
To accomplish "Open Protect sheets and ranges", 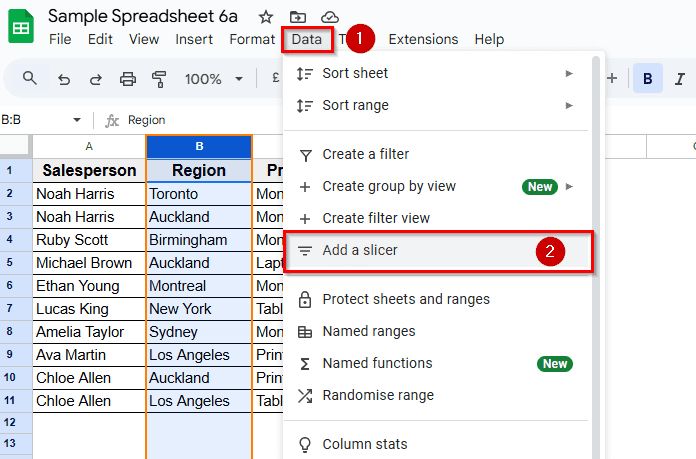I will coord(405,299).
